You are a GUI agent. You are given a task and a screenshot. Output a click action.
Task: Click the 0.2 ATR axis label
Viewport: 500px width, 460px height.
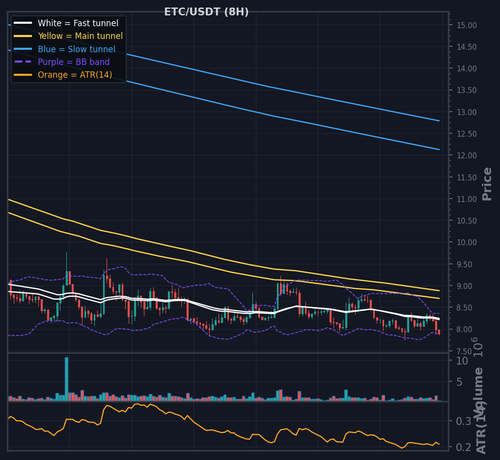(x=463, y=447)
